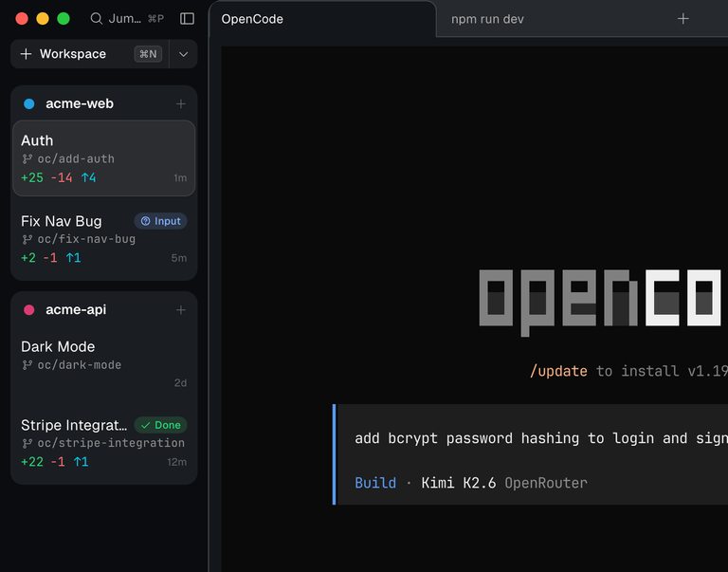Click the oc/fix-nav-bug branch name
This screenshot has width=728, height=572.
86,239
